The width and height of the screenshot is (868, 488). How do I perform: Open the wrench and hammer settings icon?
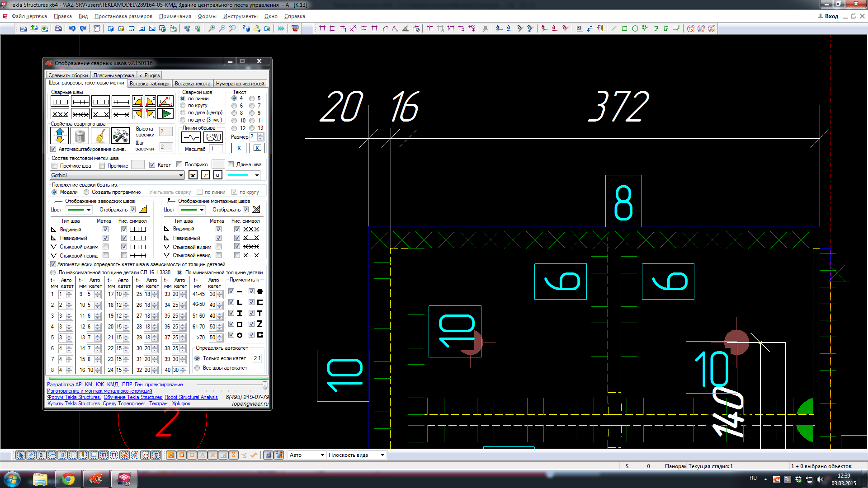[120, 136]
